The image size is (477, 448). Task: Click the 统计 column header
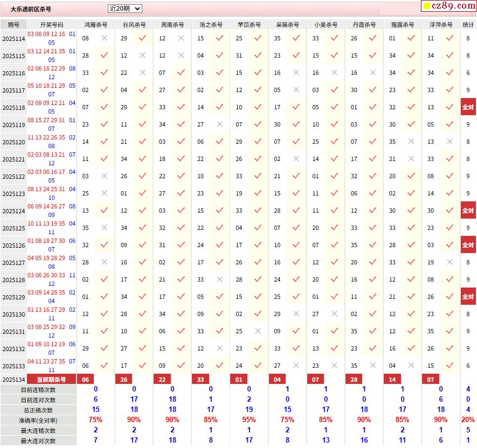[468, 25]
